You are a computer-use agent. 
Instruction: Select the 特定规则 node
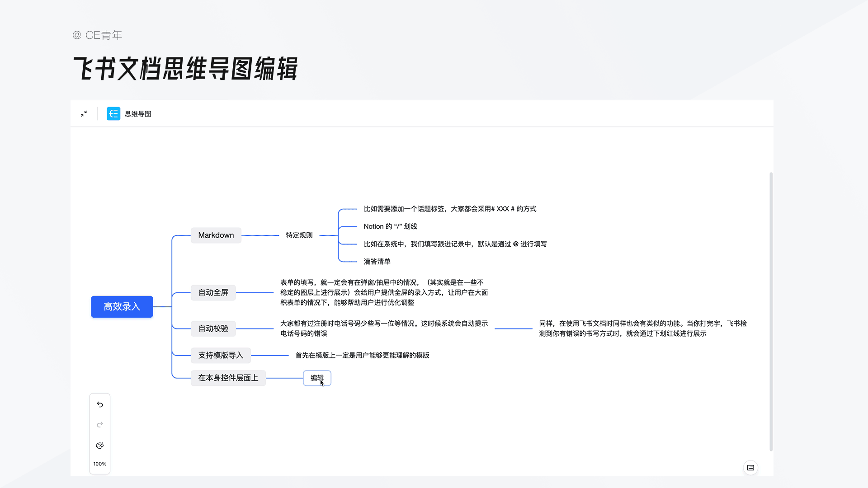click(299, 235)
